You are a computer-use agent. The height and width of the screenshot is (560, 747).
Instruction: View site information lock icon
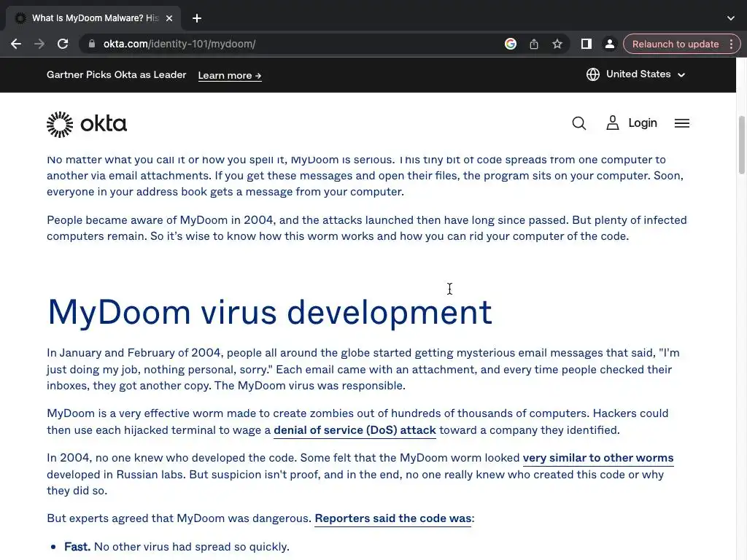pos(92,44)
